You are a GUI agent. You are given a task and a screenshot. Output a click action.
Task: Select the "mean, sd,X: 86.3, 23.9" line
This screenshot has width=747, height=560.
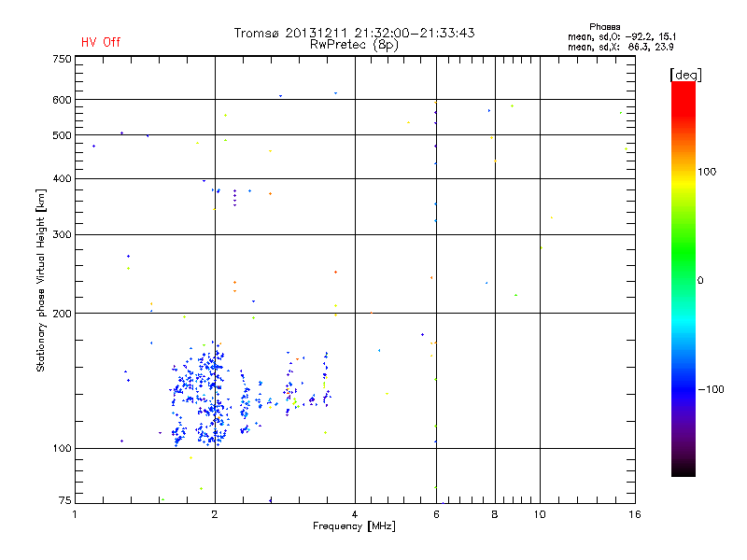coord(620,47)
